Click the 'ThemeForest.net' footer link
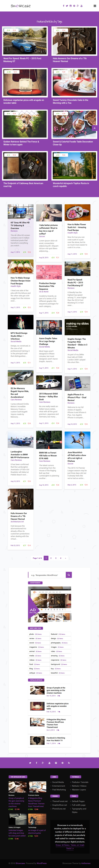 60,801
